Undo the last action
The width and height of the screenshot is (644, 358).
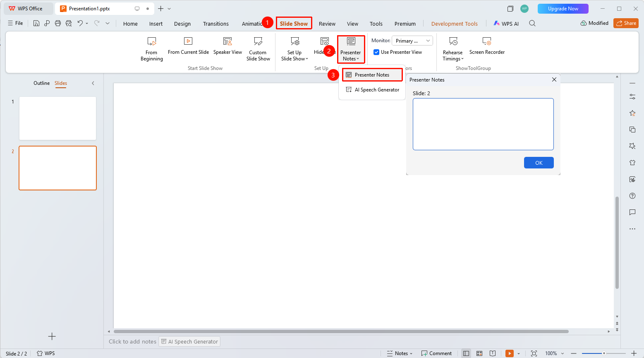point(80,23)
